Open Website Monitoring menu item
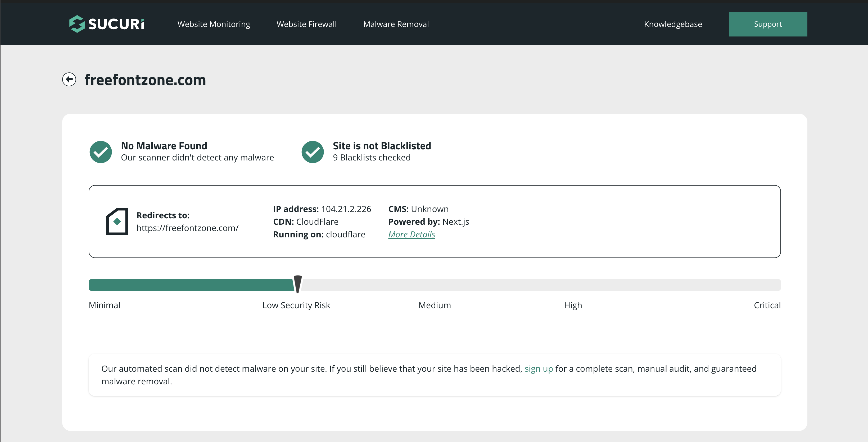This screenshot has height=442, width=868. pos(214,24)
